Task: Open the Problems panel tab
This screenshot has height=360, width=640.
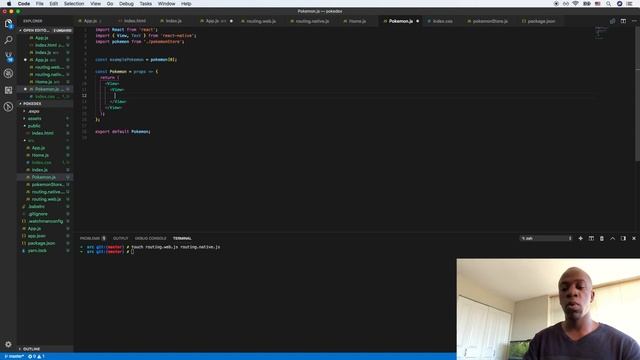Action: pyautogui.click(x=92, y=238)
